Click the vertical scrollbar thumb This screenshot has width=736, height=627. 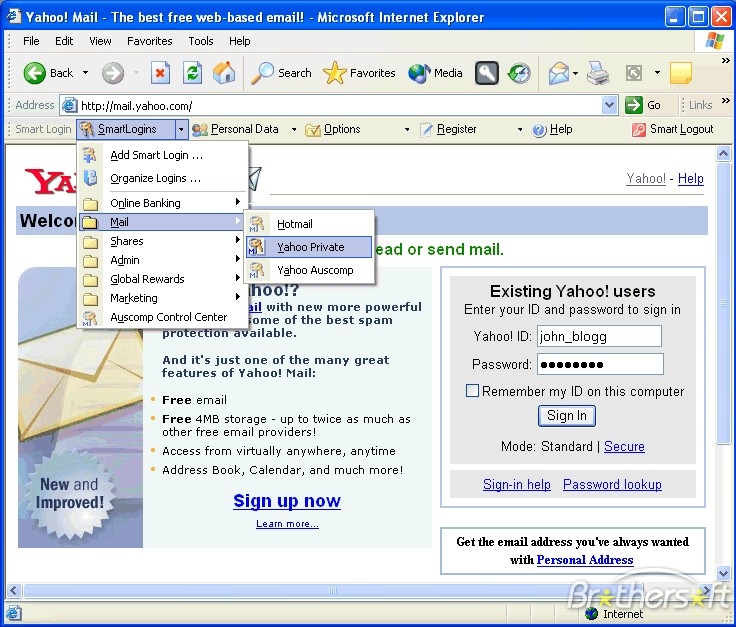click(723, 303)
